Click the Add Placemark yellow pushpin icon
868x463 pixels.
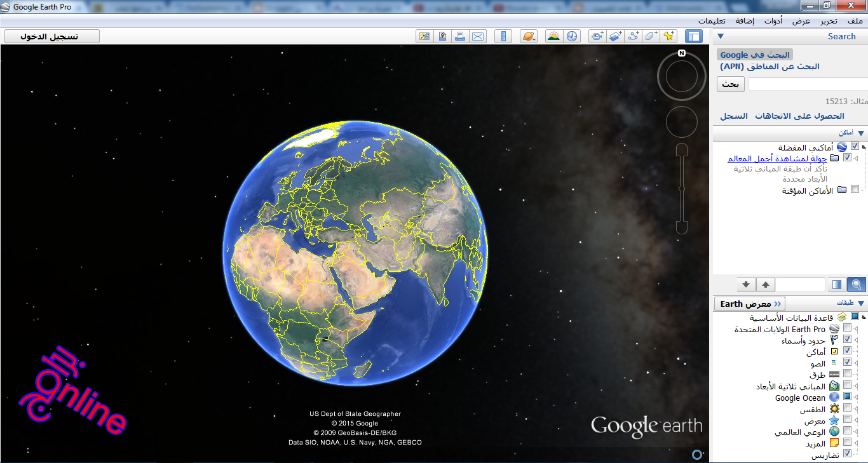pyautogui.click(x=668, y=36)
